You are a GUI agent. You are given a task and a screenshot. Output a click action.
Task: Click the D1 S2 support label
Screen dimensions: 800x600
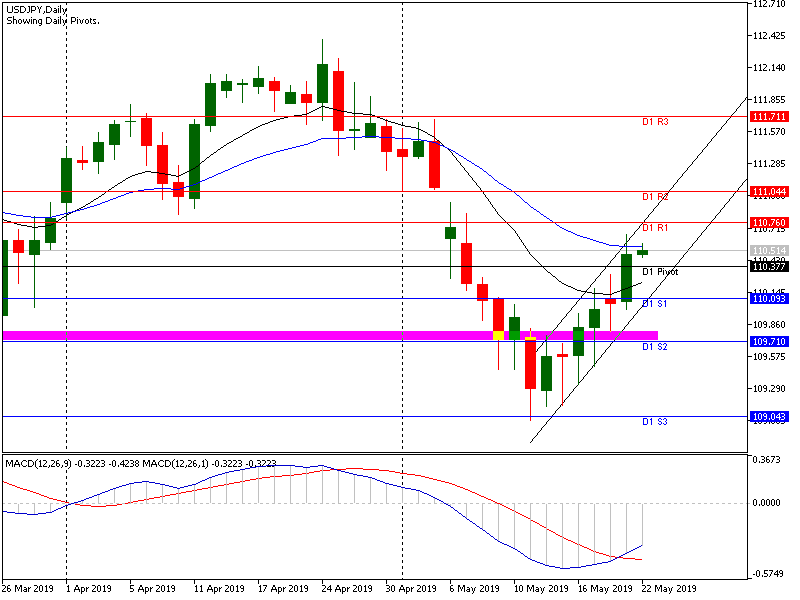click(655, 347)
